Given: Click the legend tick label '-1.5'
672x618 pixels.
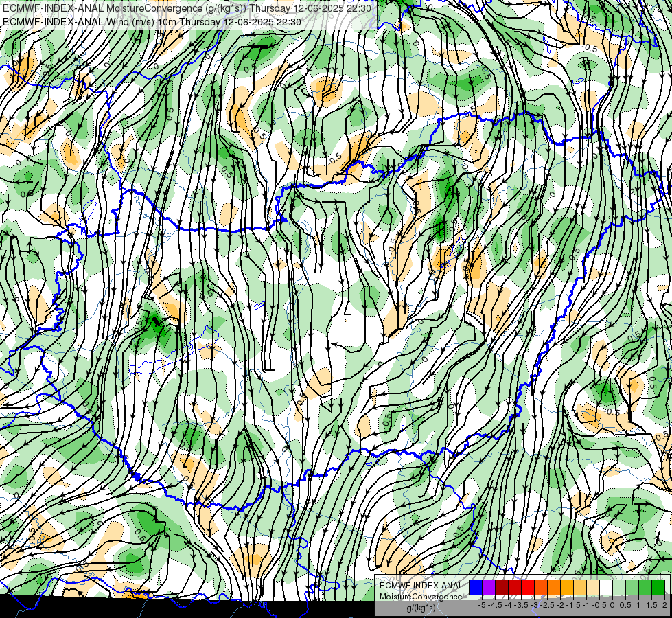Looking at the screenshot, I should click(x=573, y=605).
